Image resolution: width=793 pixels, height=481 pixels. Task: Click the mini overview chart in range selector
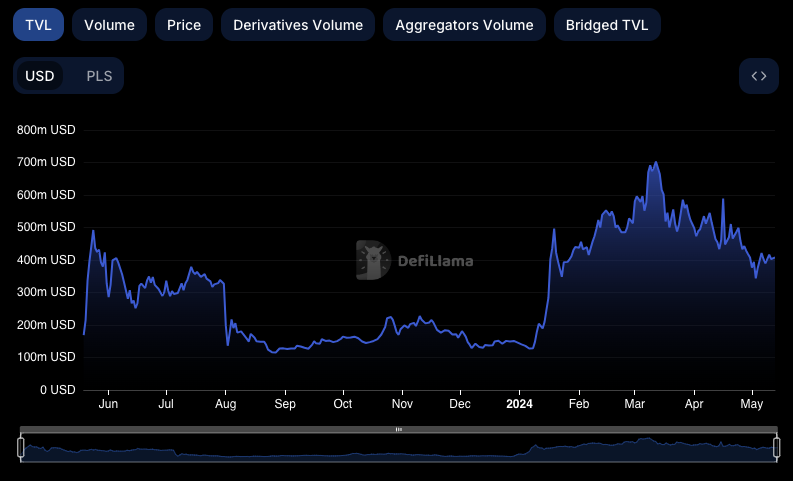pos(399,448)
